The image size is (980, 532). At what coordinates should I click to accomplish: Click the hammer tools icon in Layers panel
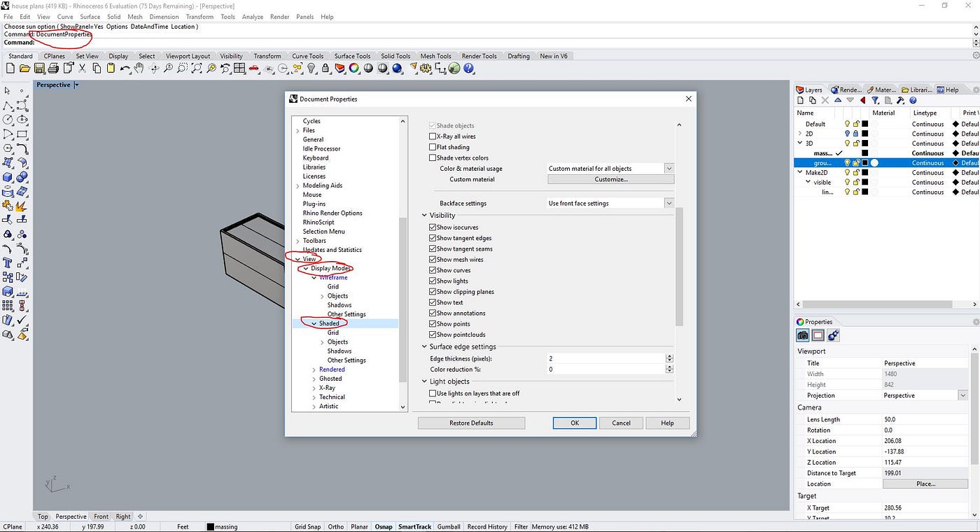point(901,101)
